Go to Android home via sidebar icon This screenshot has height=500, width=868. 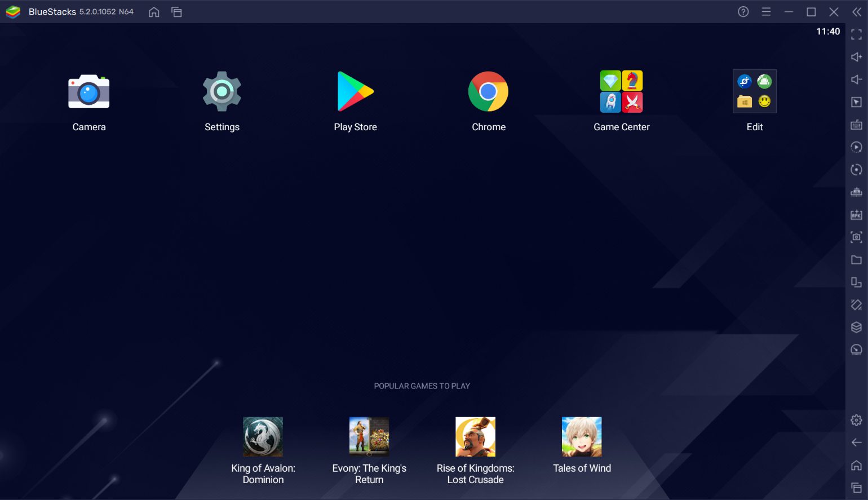[x=856, y=465]
